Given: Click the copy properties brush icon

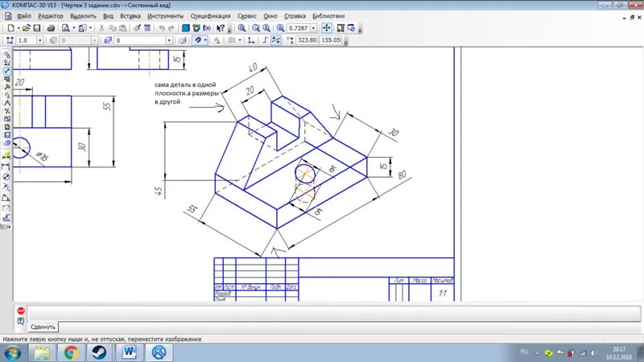Looking at the screenshot, I should (137, 28).
